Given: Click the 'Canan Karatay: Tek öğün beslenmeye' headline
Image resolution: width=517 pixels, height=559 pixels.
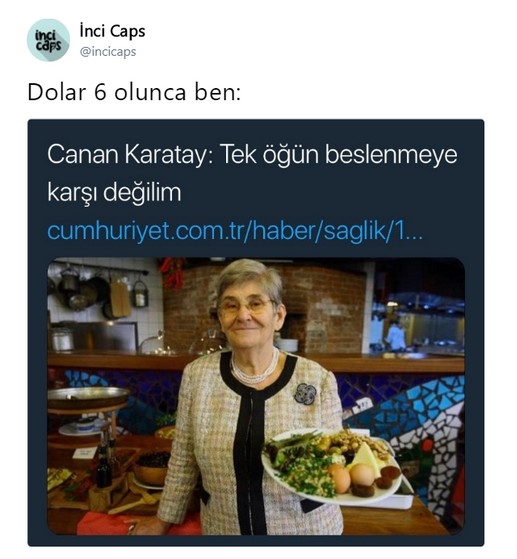Looking at the screenshot, I should (x=252, y=155).
